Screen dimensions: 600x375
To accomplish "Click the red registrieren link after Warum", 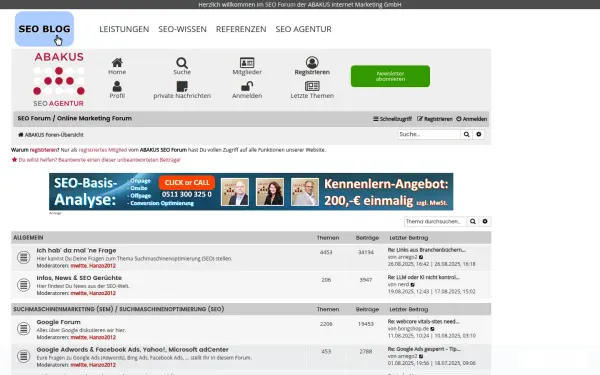I will click(44, 150).
